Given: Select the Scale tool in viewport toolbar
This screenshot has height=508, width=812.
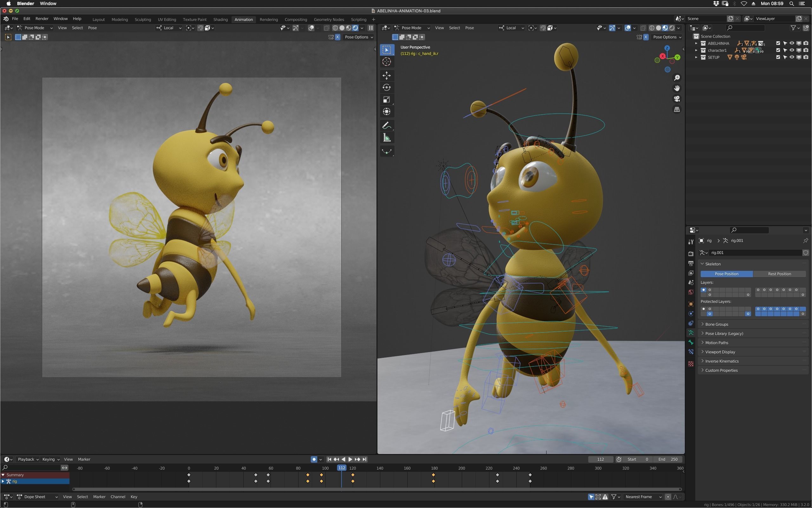Looking at the screenshot, I should 387,99.
